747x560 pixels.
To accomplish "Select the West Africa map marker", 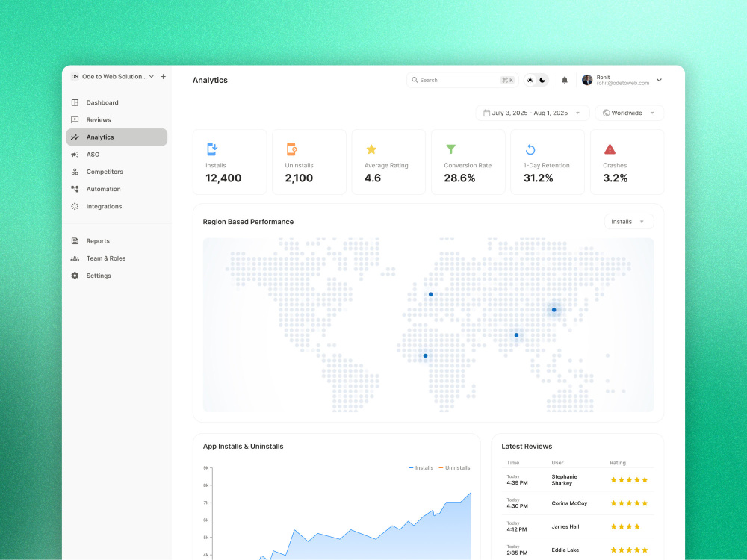I will (x=426, y=355).
